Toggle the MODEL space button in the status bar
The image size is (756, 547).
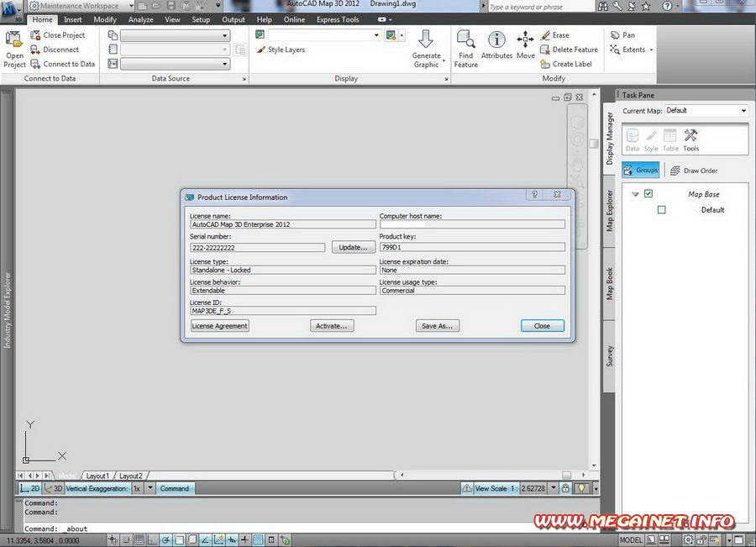click(x=631, y=540)
